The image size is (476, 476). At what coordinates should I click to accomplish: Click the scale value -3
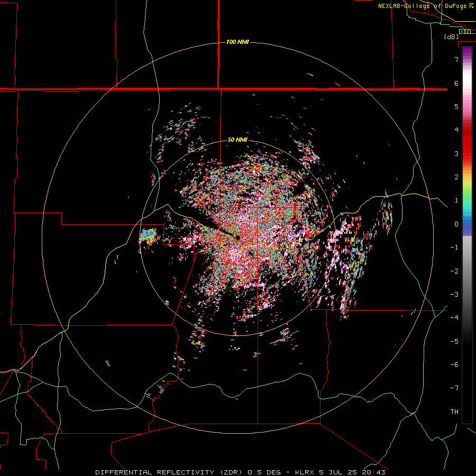click(x=454, y=295)
